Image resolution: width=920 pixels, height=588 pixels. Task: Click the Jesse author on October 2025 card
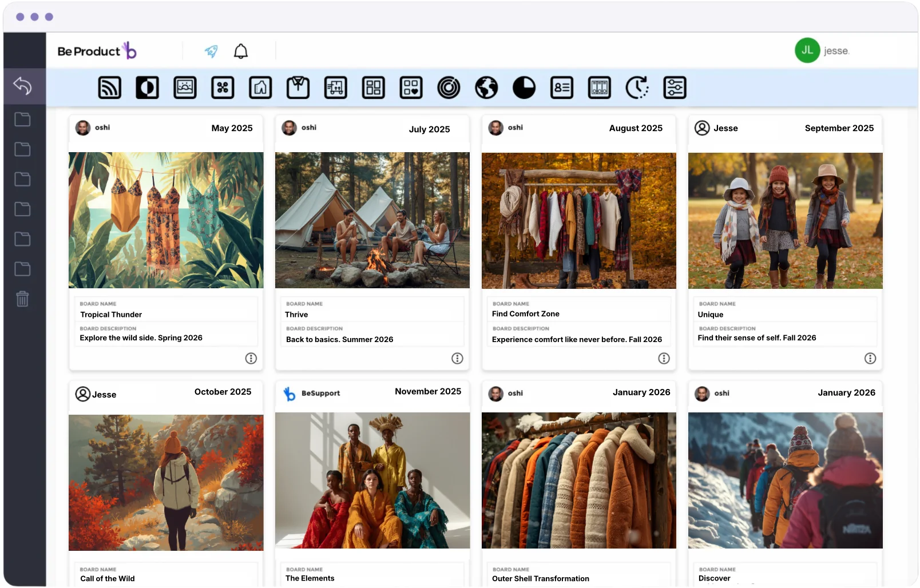point(96,394)
